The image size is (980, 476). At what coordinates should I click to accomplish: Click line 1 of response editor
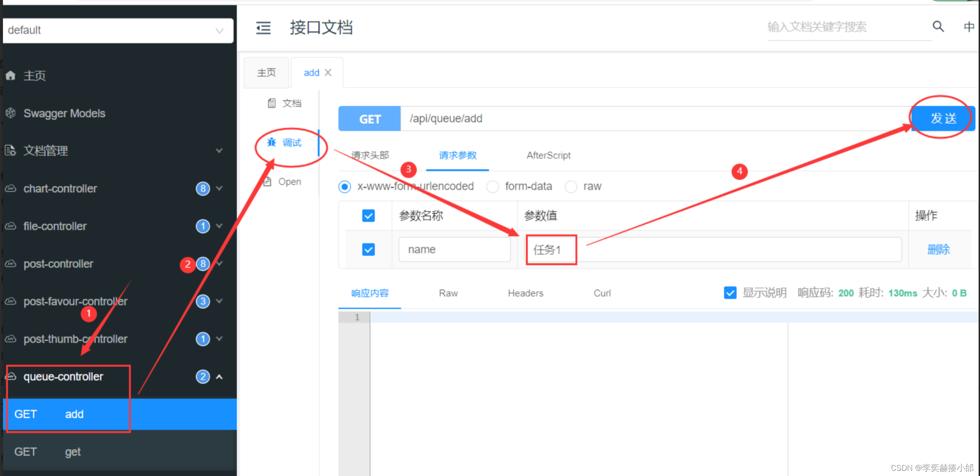click(x=674, y=317)
